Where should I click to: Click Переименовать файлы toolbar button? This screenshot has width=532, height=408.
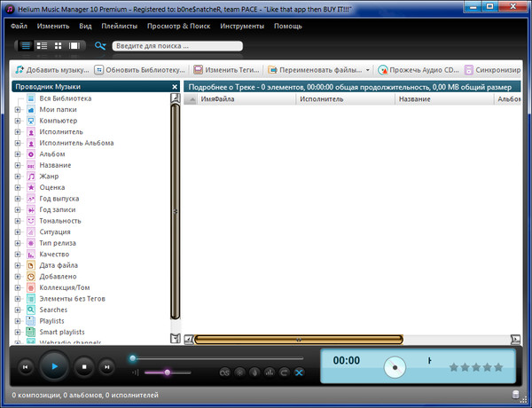[315, 70]
